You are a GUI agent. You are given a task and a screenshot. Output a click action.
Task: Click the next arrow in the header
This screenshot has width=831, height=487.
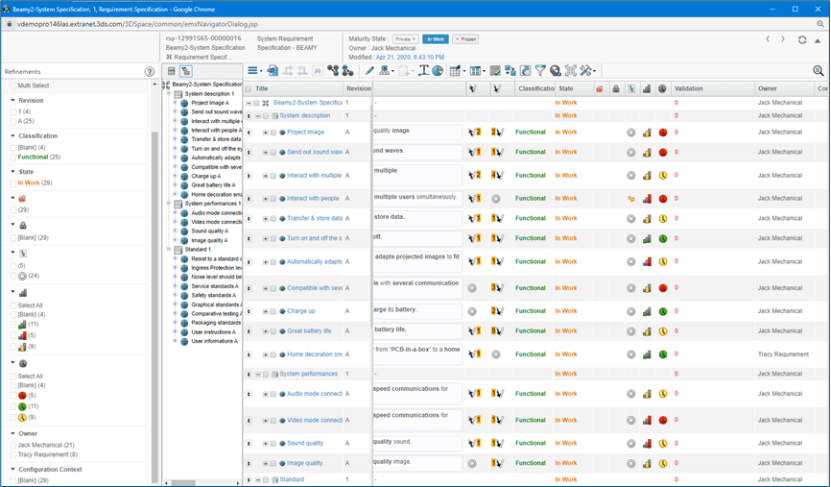coord(782,40)
